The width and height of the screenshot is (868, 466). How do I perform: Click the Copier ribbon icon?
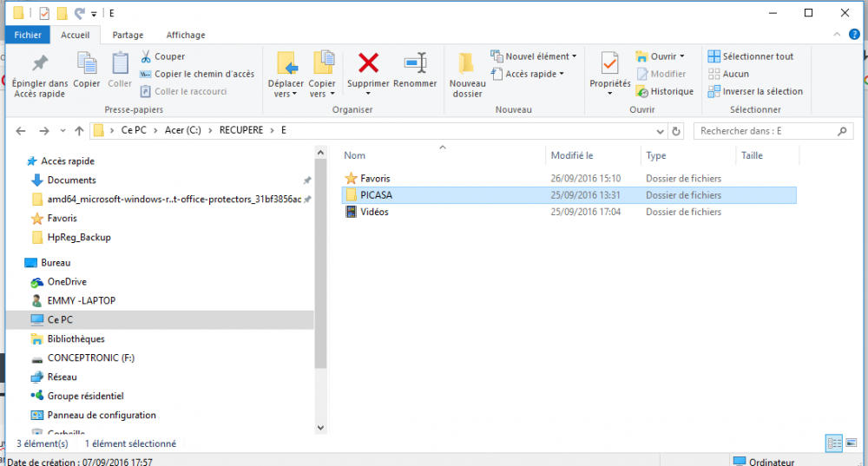coord(86,69)
